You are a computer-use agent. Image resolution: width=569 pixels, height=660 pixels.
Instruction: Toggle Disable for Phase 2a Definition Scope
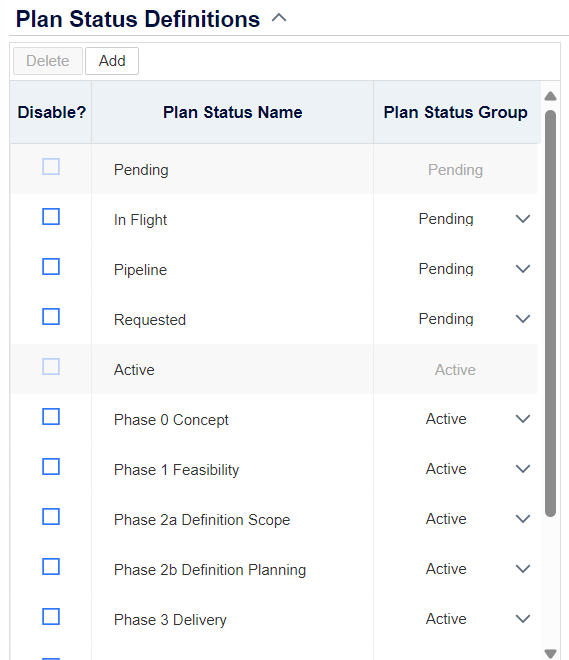click(51, 517)
